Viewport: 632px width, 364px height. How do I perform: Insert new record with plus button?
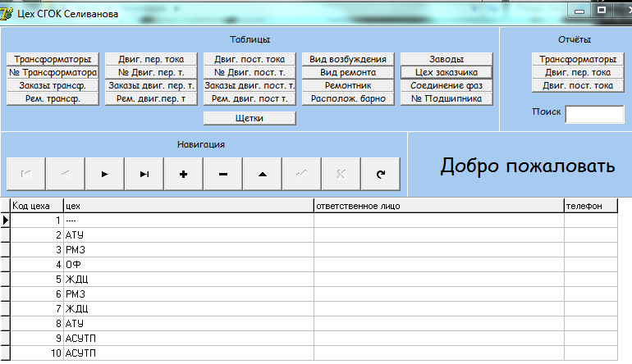click(183, 174)
